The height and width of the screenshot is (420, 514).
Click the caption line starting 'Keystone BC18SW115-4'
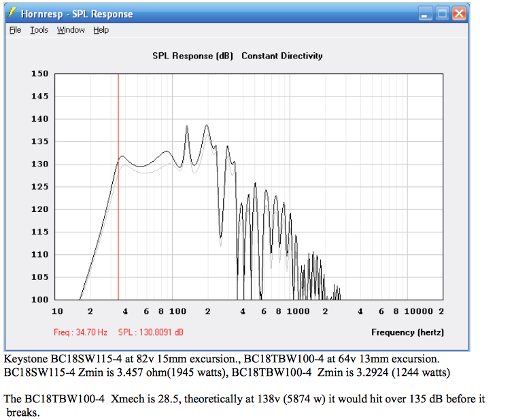point(222,359)
